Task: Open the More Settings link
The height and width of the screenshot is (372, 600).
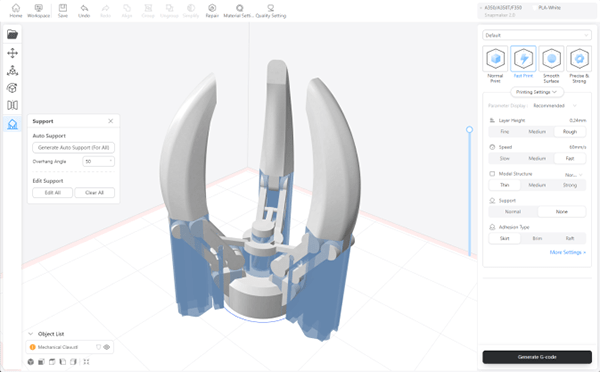Action: click(x=567, y=252)
